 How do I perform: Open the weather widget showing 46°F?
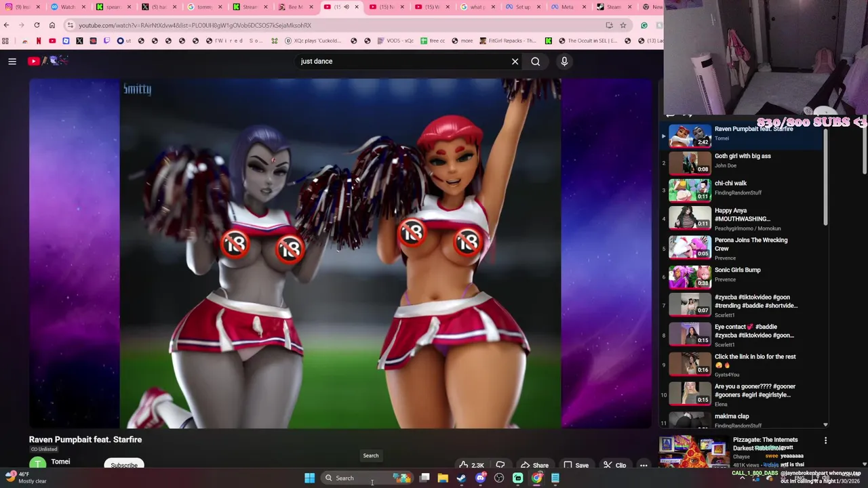tap(26, 478)
